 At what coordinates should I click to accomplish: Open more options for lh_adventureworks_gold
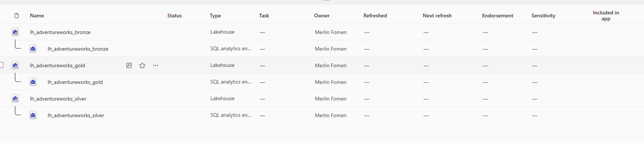point(156,65)
